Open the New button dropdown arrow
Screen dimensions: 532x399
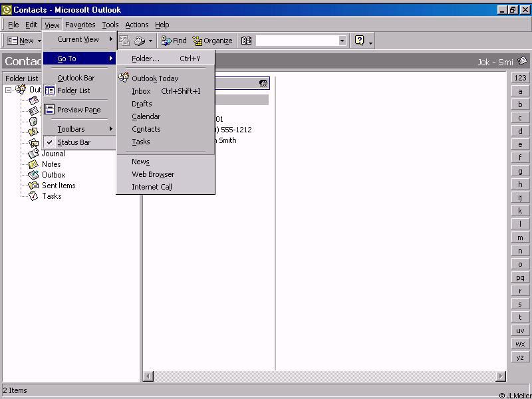(x=39, y=41)
